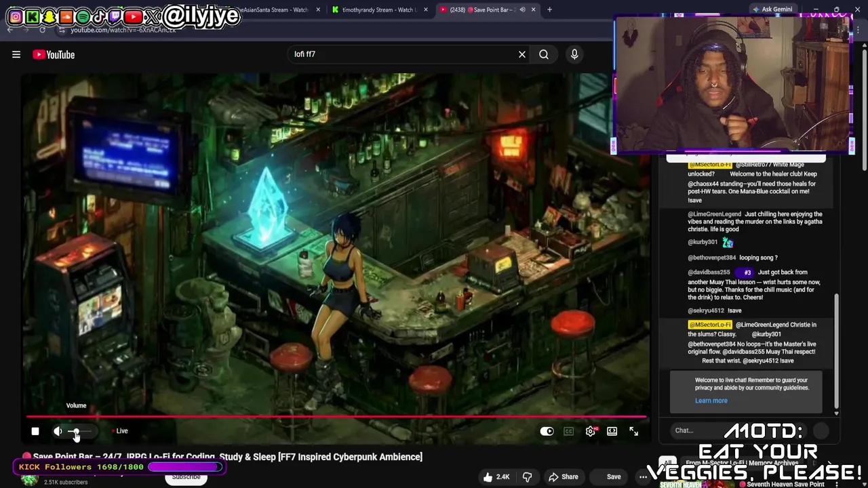Select the Save Point Bar YouTube tab
The width and height of the screenshot is (868, 488).
tap(486, 9)
